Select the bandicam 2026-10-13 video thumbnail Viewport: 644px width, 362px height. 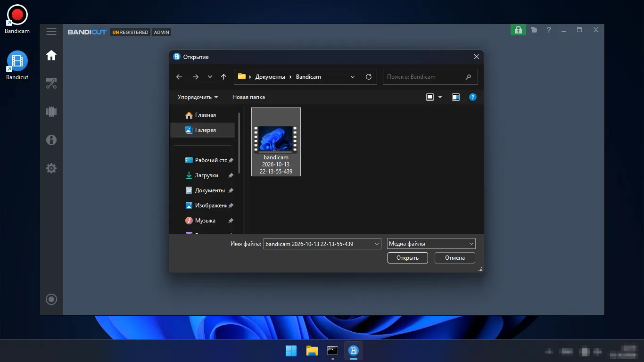[x=276, y=142]
